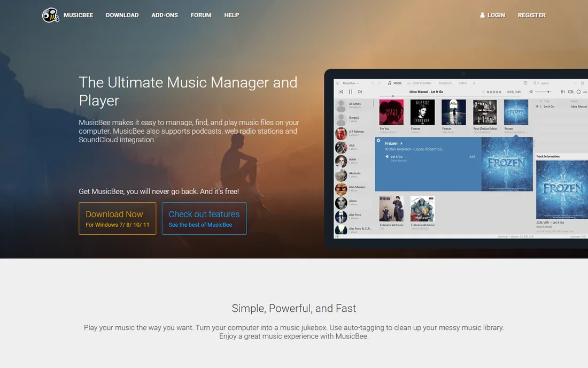Select Adele in the artist list
Image resolution: width=588 pixels, height=368 pixels.
click(354, 161)
